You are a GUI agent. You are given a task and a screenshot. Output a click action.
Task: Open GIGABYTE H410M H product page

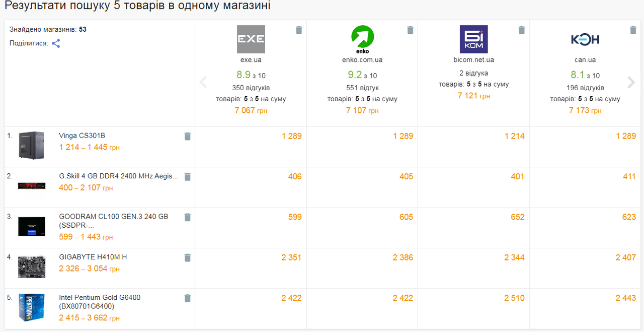[x=93, y=257]
